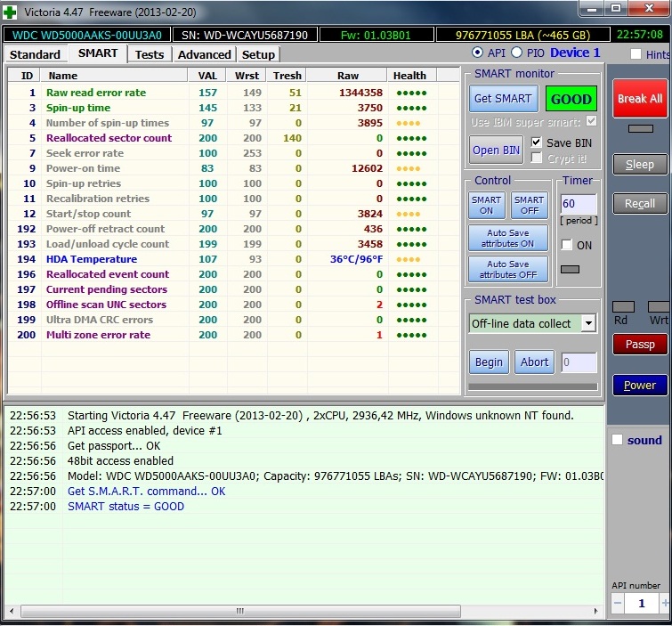Click the SMART status = GOOD log line

[125, 507]
